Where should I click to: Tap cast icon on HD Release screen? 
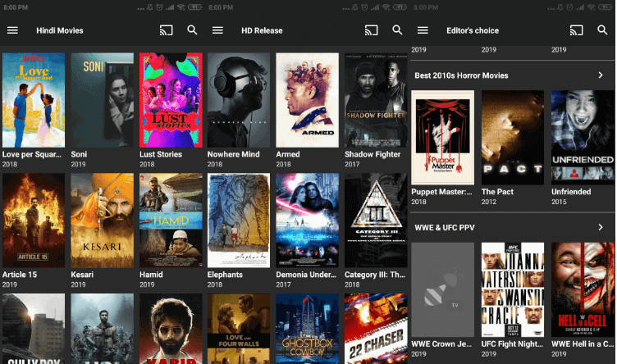pyautogui.click(x=371, y=30)
